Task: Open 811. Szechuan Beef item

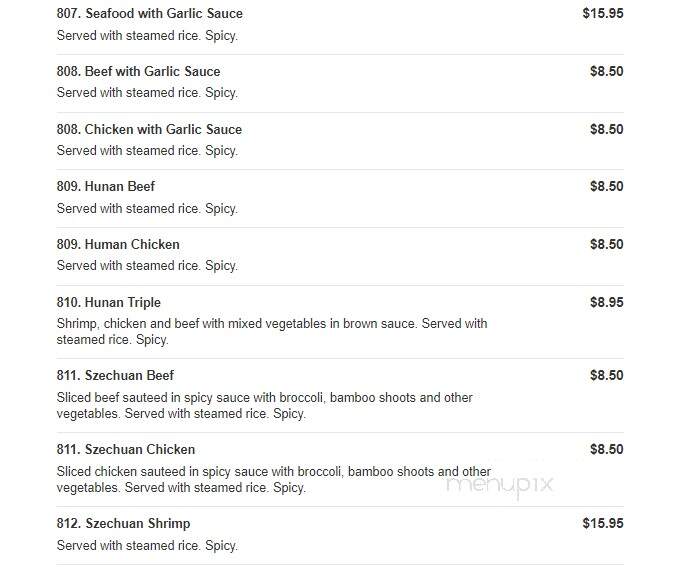Action: tap(115, 376)
